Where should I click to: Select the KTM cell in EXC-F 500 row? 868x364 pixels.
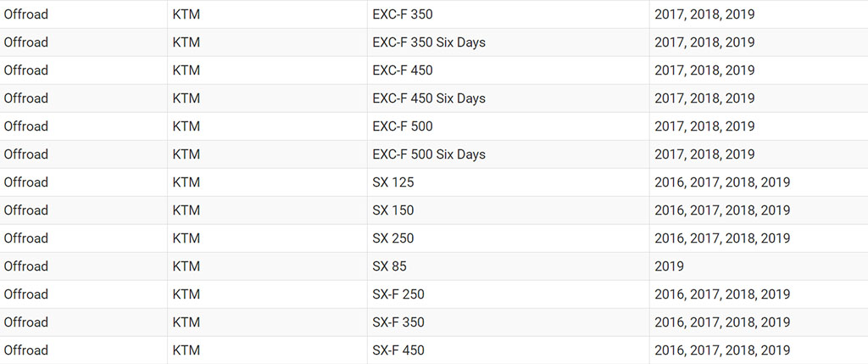(267, 126)
